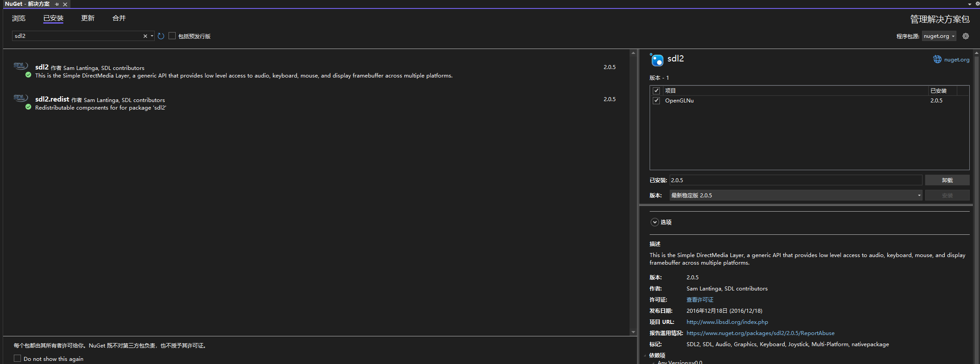
Task: Click the Manage Solution Packages heading
Action: [939, 19]
